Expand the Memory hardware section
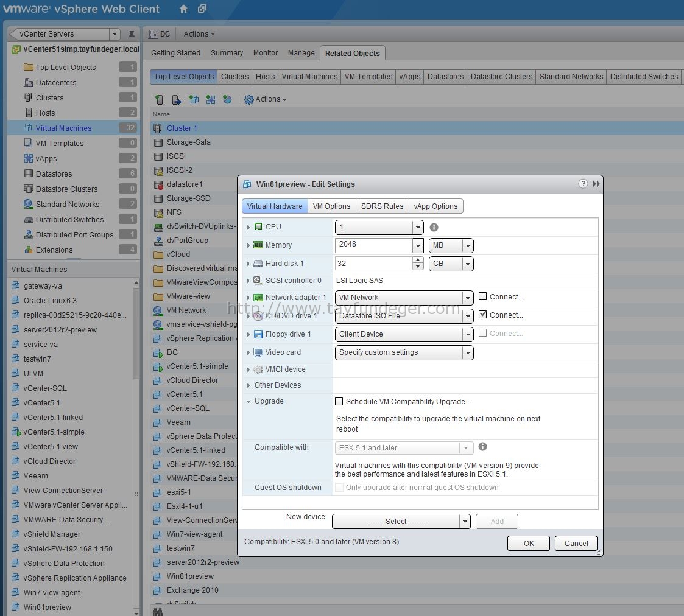Image resolution: width=684 pixels, height=616 pixels. [x=249, y=245]
